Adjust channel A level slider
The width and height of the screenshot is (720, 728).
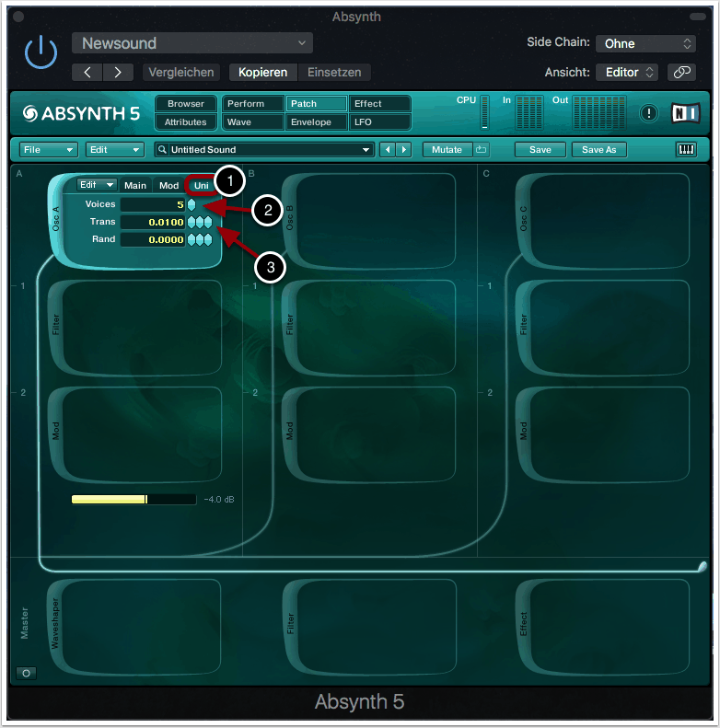point(134,499)
